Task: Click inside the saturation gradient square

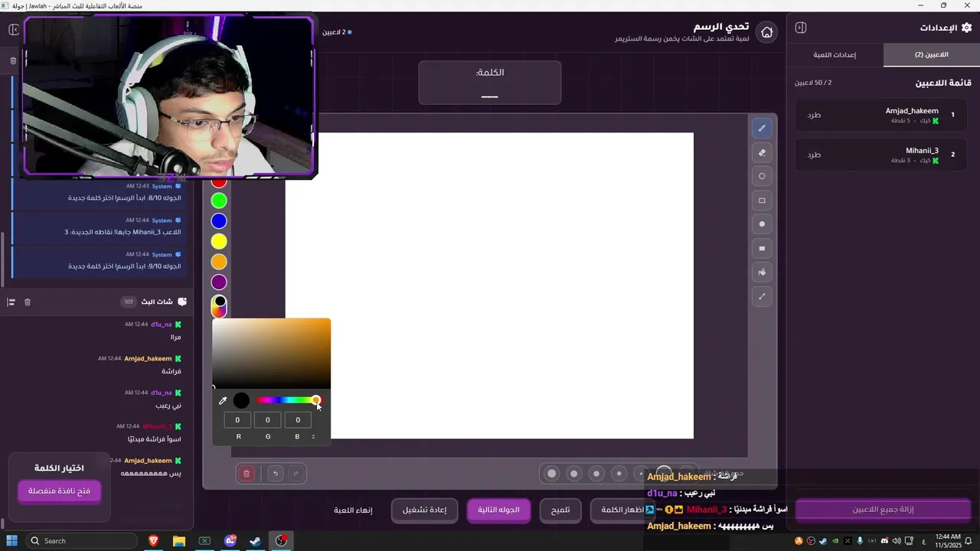Action: pos(272,354)
